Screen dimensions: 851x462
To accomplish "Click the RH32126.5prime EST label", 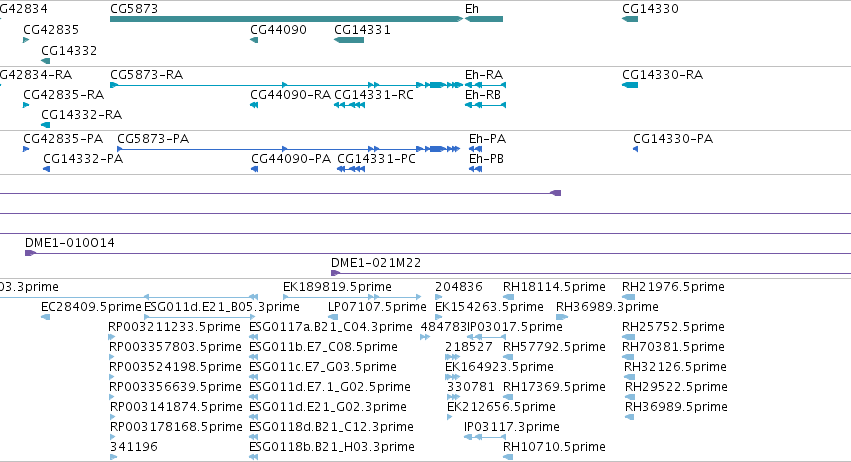I will tap(675, 368).
